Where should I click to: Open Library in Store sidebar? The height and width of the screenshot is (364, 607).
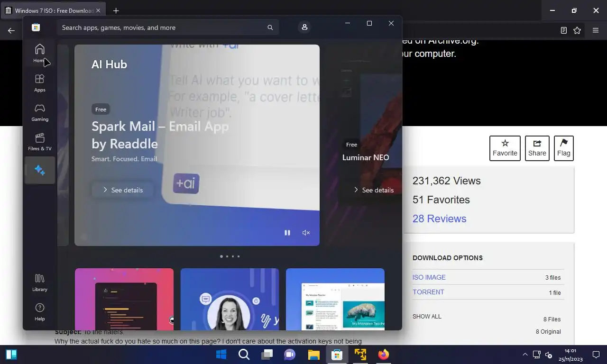click(40, 282)
